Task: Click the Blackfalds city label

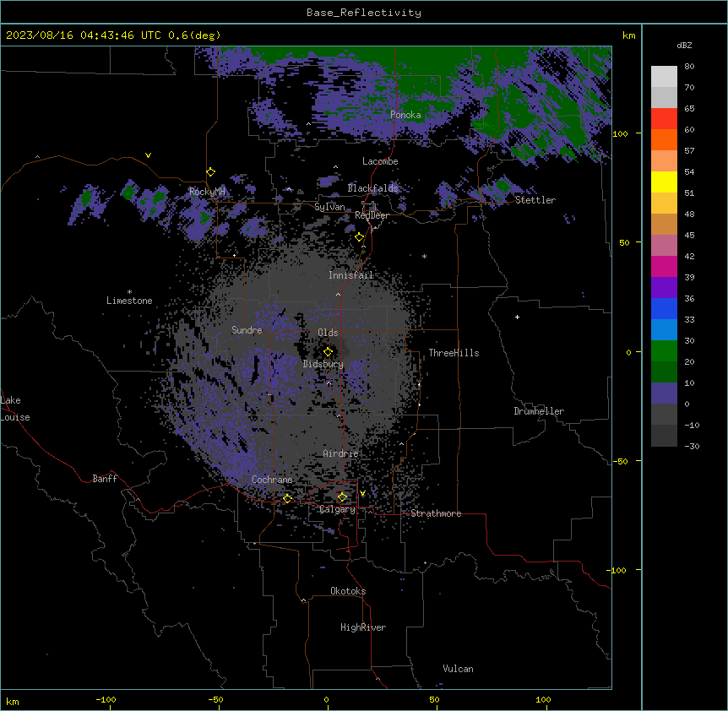Action: [372, 188]
